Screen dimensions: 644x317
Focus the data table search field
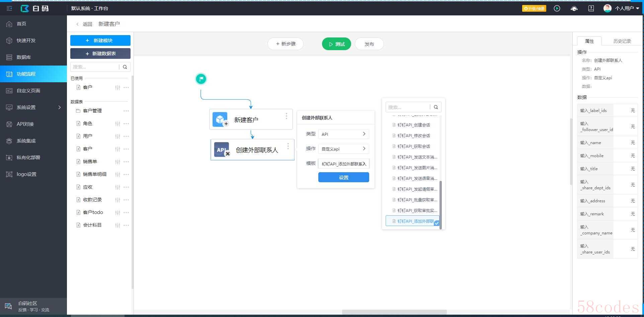pyautogui.click(x=95, y=67)
